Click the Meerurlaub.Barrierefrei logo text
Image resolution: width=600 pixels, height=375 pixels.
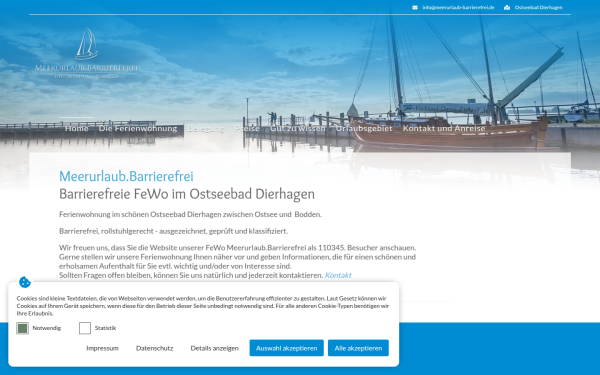click(x=86, y=68)
